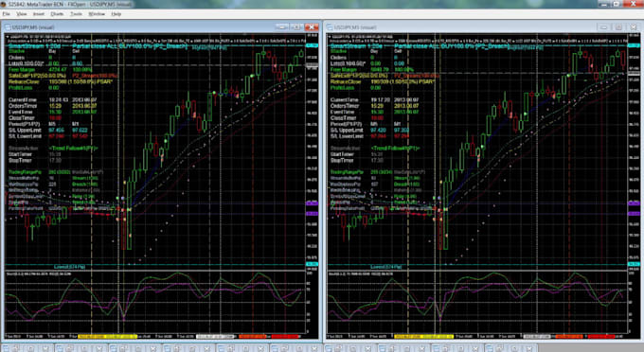The height and width of the screenshot is (352, 644).
Task: Click the cyan top price label on left chart scale
Action: click(313, 45)
